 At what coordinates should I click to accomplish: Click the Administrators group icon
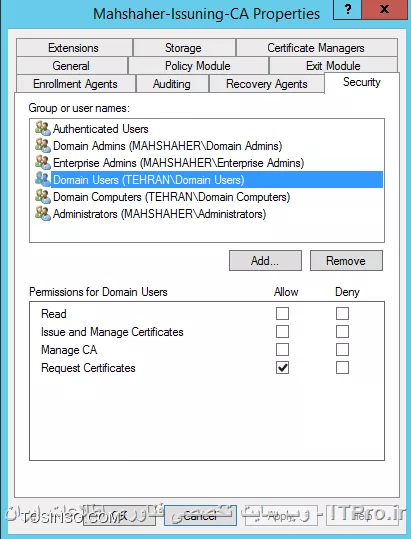click(x=43, y=213)
